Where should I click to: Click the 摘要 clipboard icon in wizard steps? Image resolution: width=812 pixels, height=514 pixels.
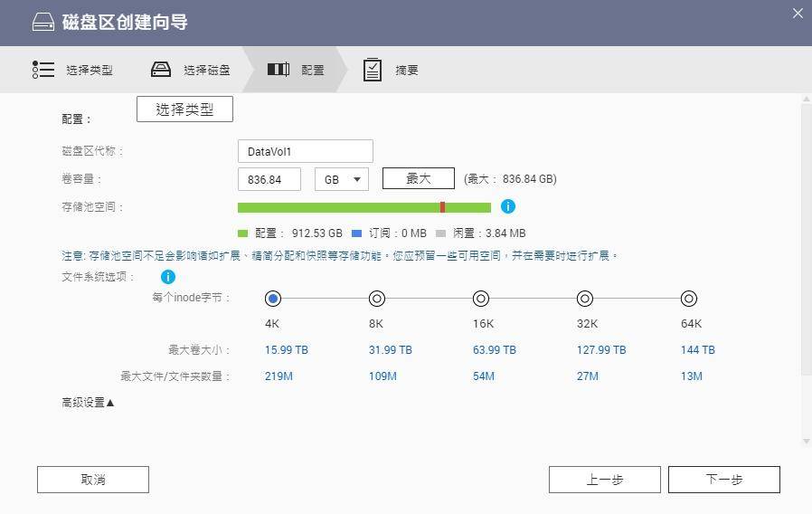pos(373,70)
